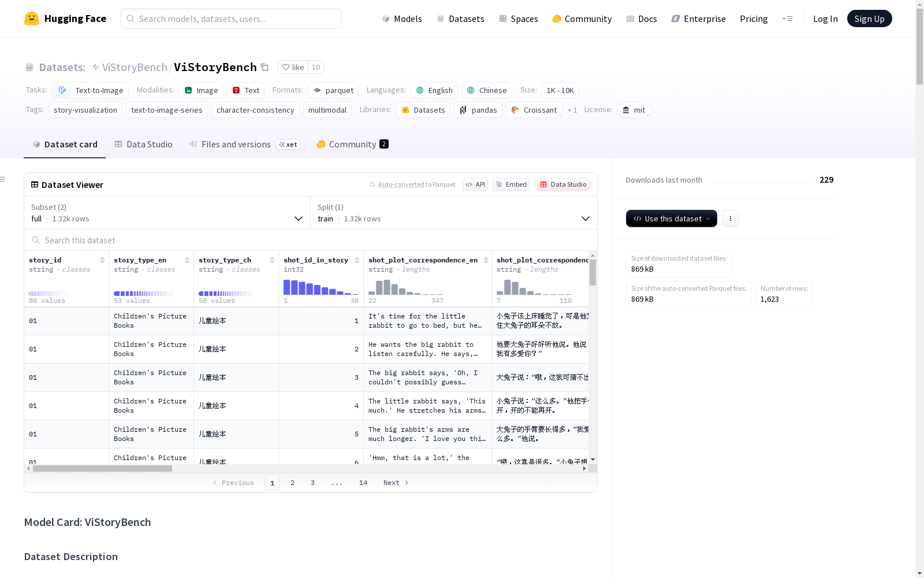Jump to page 14 of results
Screen dimensions: 924x578
[363, 483]
